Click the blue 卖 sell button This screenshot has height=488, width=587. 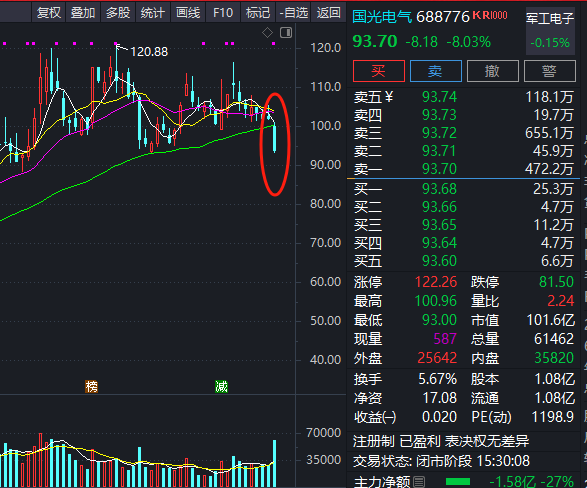[x=436, y=71]
